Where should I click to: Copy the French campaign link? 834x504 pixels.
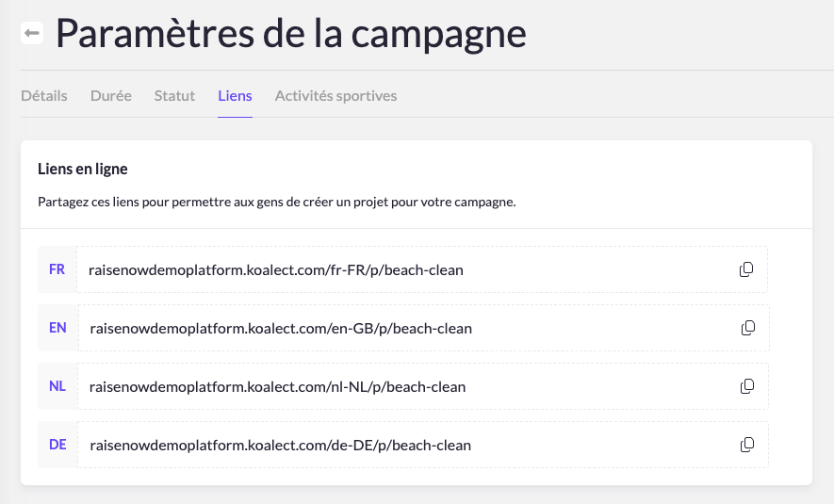coord(746,269)
